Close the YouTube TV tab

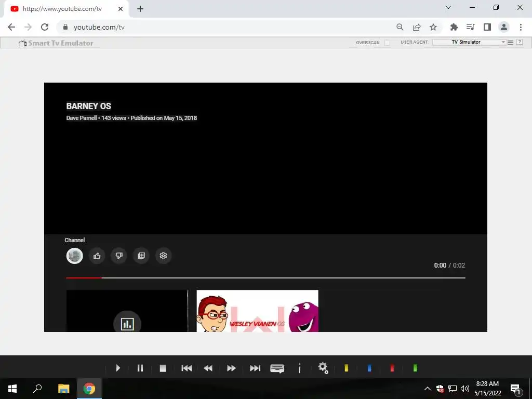(121, 9)
